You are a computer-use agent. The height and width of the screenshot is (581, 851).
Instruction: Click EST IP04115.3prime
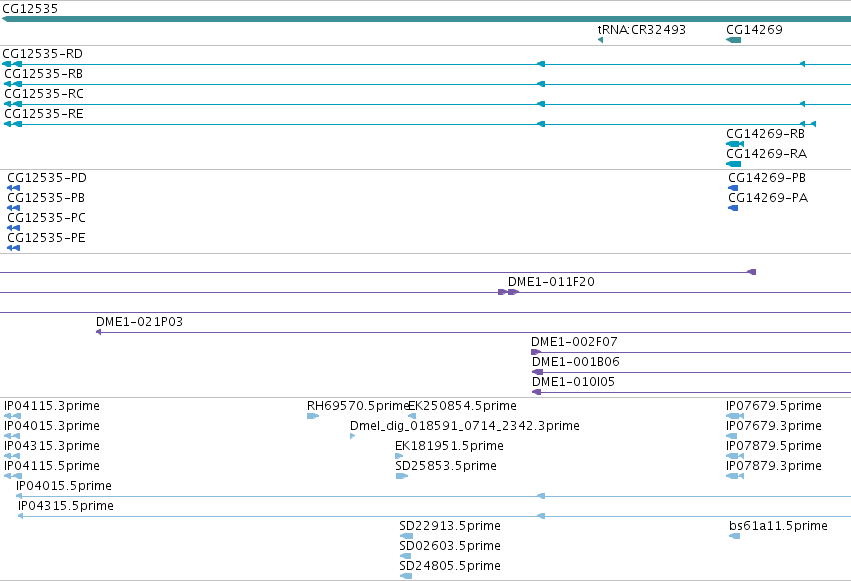coord(52,406)
